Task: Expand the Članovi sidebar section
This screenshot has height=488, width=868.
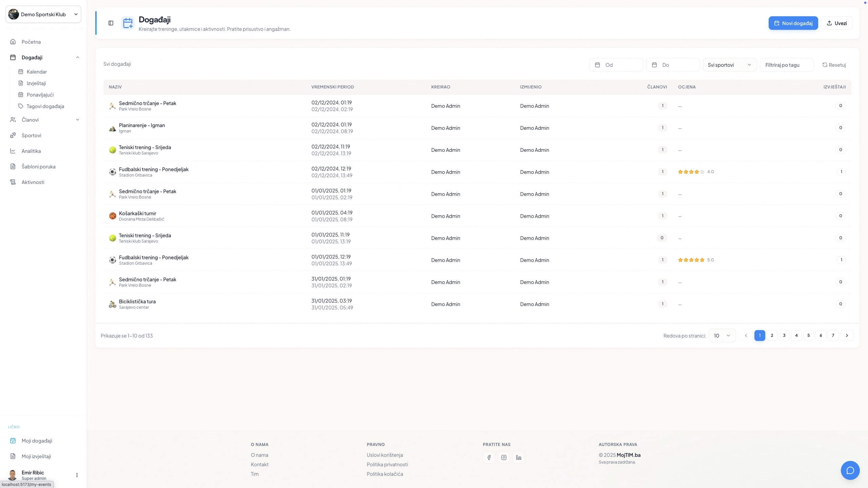Action: [78, 120]
